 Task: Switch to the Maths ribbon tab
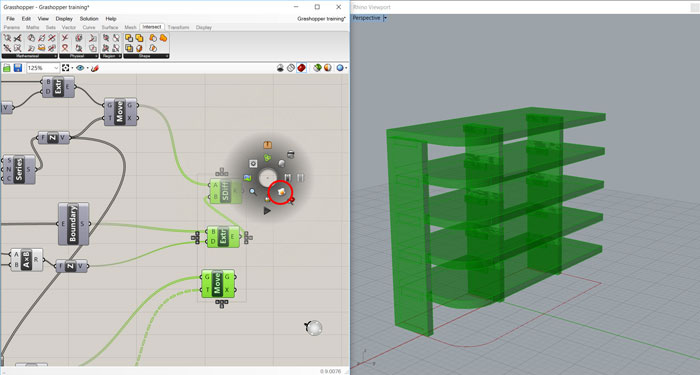(x=33, y=27)
